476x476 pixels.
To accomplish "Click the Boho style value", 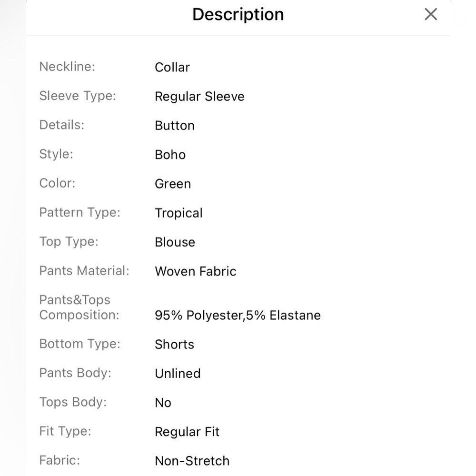I will click(170, 155).
